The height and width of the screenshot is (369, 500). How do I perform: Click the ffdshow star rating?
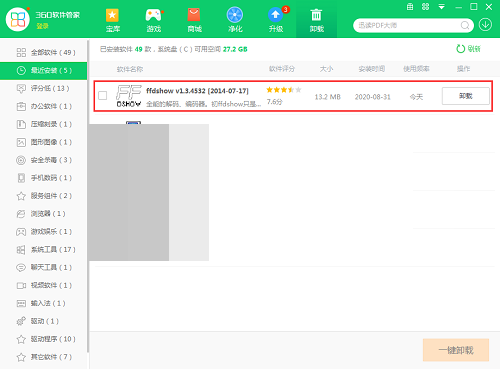(284, 90)
